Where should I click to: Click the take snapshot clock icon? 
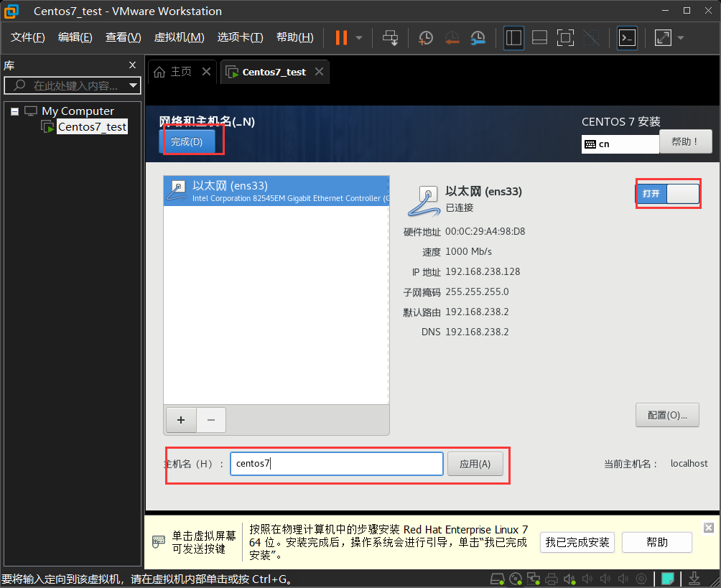point(426,38)
